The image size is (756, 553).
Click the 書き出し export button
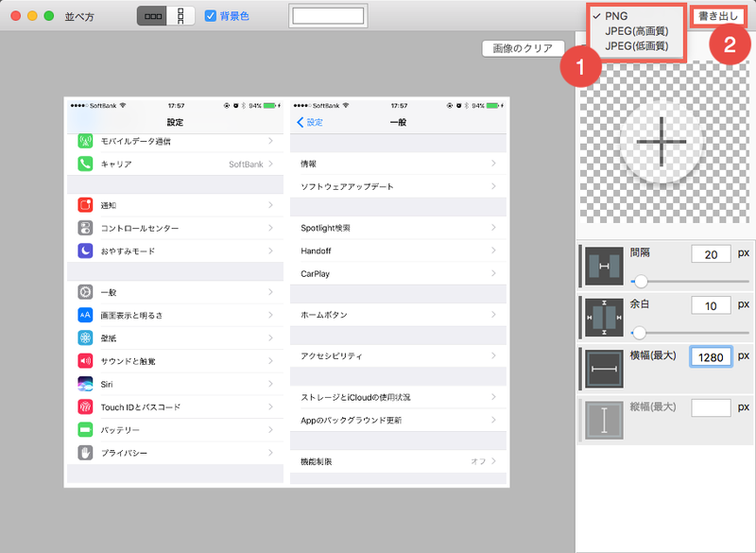point(718,16)
